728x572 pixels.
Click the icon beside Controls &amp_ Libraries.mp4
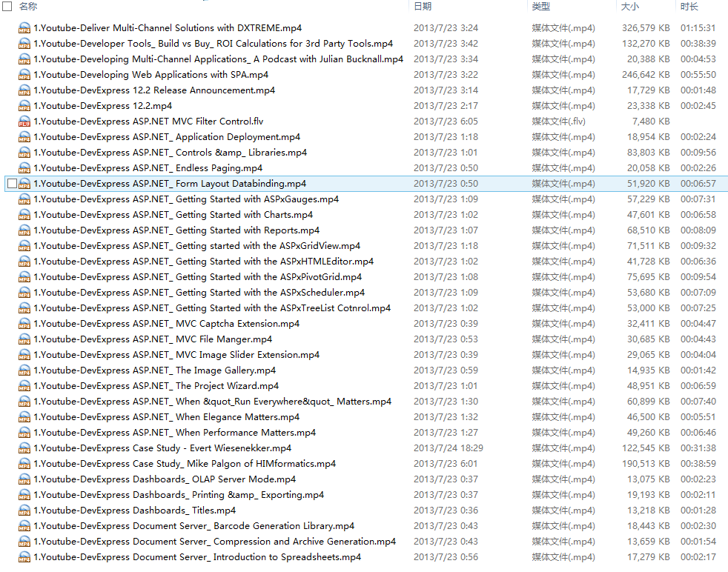tap(24, 153)
